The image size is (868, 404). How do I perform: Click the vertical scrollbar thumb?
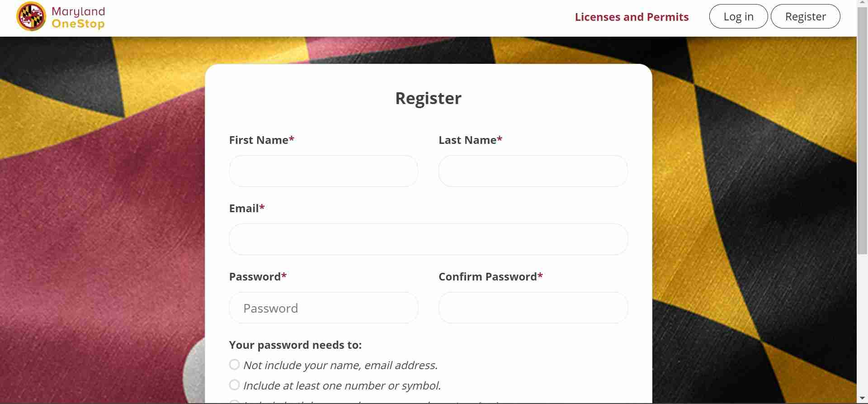pyautogui.click(x=862, y=127)
